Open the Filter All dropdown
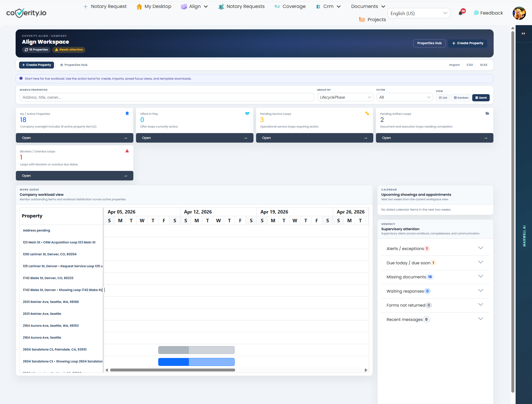This screenshot has width=532, height=404. tap(404, 97)
